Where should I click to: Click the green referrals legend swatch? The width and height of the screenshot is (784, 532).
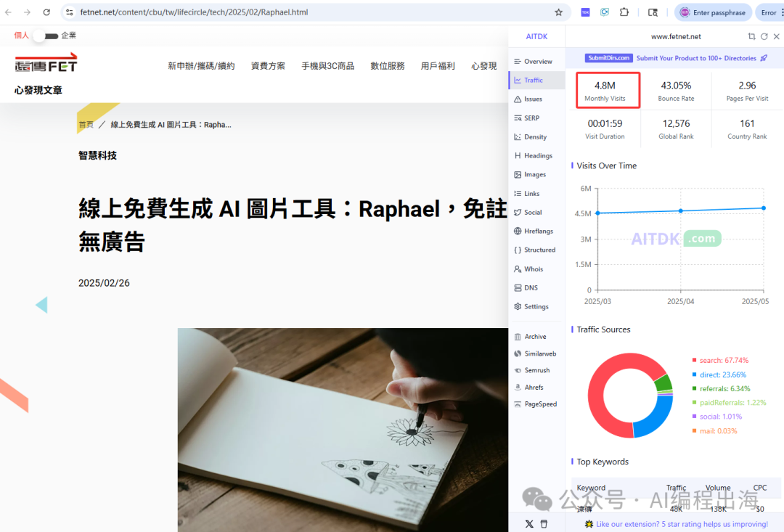[695, 388]
